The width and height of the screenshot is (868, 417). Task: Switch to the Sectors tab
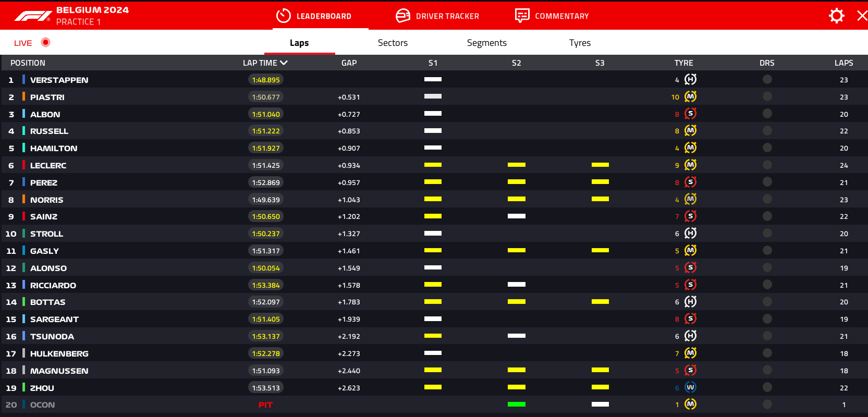click(x=393, y=43)
